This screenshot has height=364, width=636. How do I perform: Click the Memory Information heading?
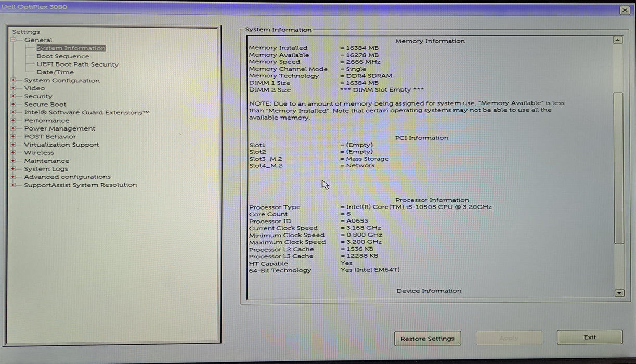430,41
